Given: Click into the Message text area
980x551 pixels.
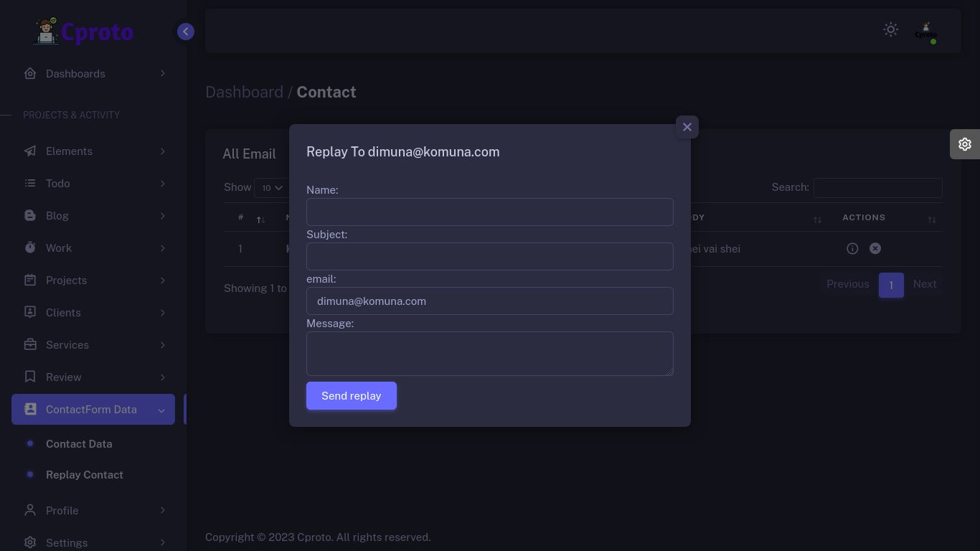Looking at the screenshot, I should [x=489, y=354].
